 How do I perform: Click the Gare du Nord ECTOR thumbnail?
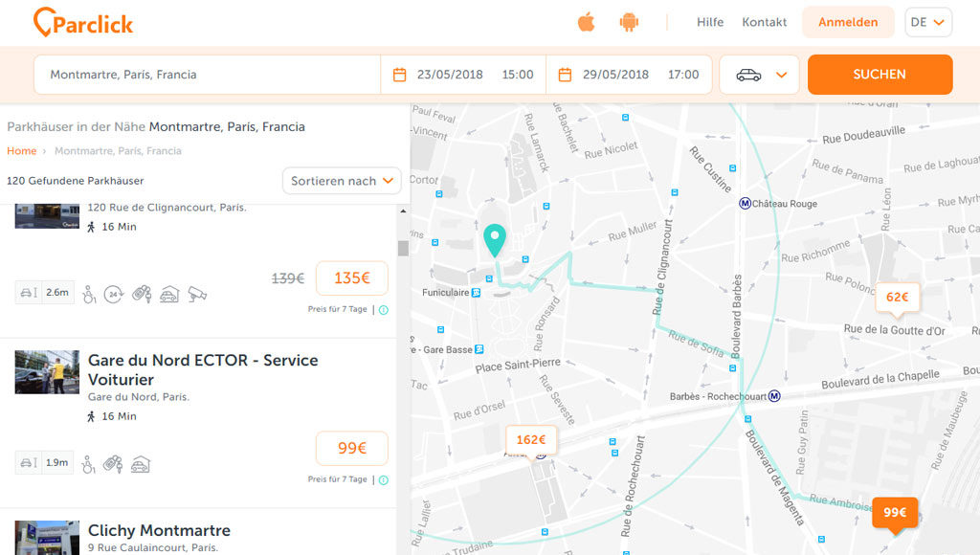click(x=48, y=372)
